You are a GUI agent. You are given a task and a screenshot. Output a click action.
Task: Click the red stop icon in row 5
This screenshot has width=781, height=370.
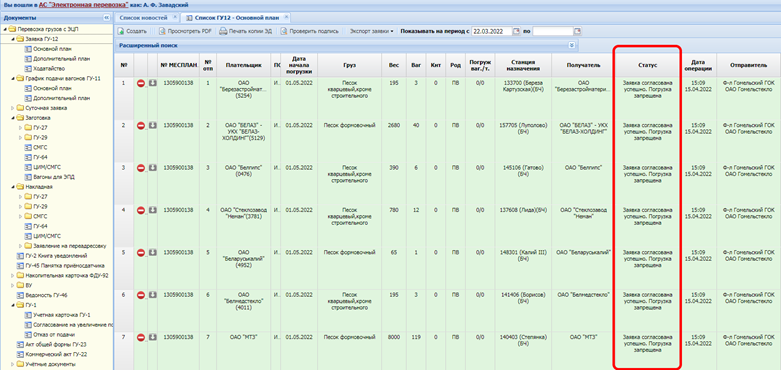click(x=140, y=252)
